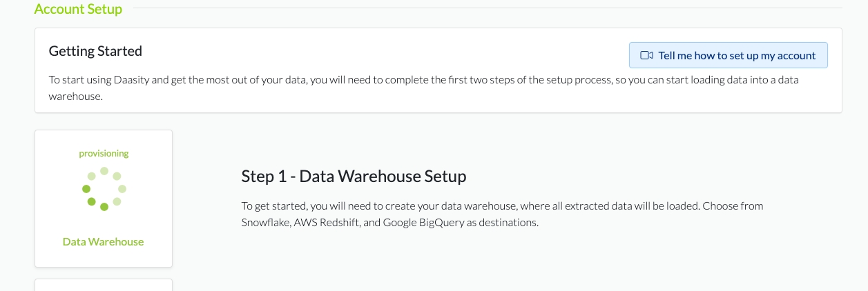868x291 pixels.
Task: Click the Account Setup section heading
Action: point(78,9)
